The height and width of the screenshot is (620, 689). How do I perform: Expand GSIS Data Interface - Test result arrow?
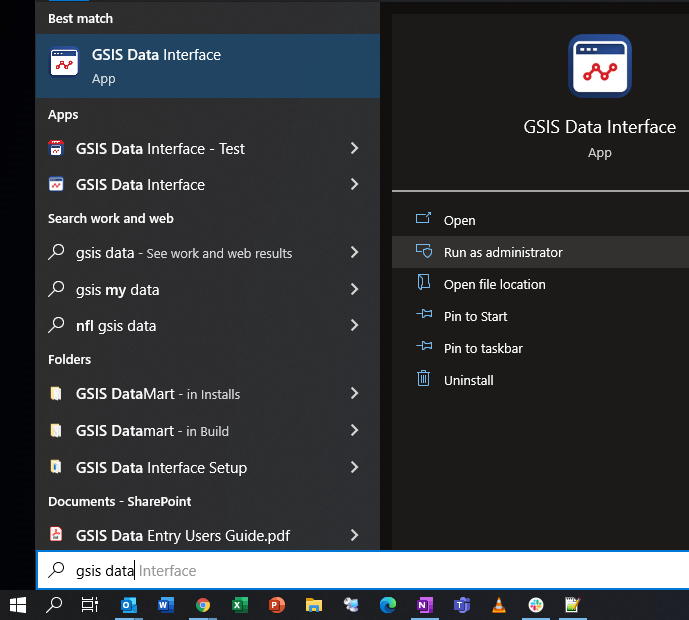click(355, 148)
